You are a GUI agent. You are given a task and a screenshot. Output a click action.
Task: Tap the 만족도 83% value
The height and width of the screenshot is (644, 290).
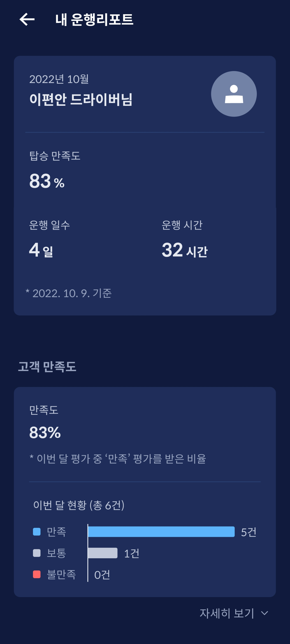(x=45, y=432)
